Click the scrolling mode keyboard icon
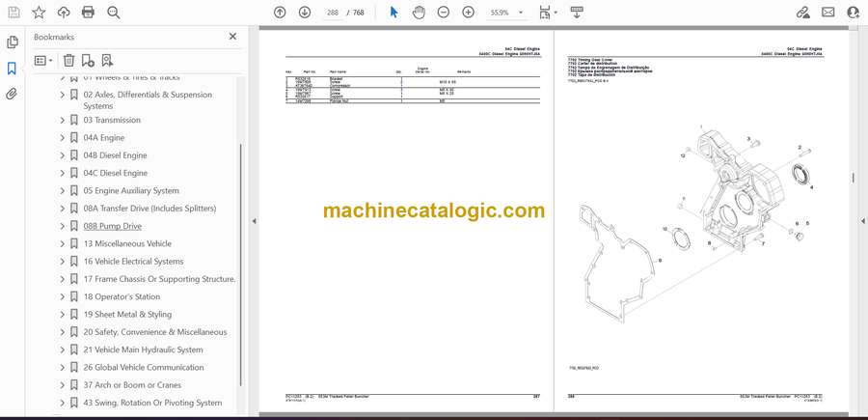The height and width of the screenshot is (420, 868). [577, 13]
